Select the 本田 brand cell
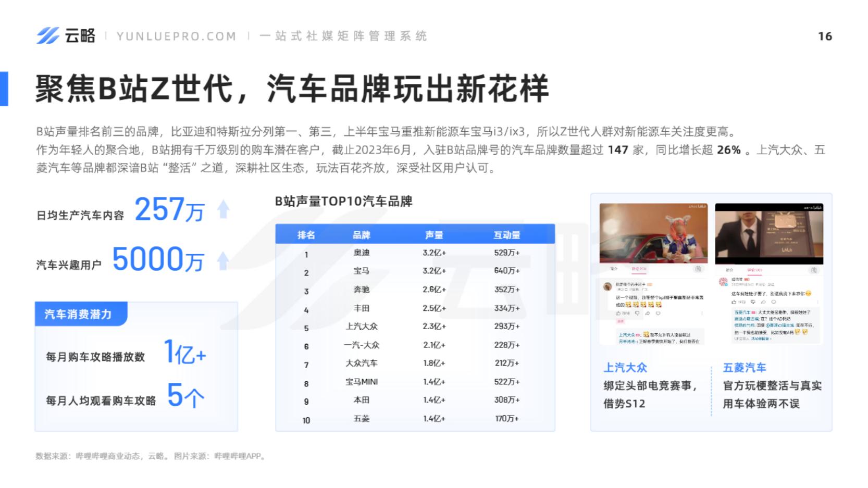This screenshot has height=488, width=868. 361,400
